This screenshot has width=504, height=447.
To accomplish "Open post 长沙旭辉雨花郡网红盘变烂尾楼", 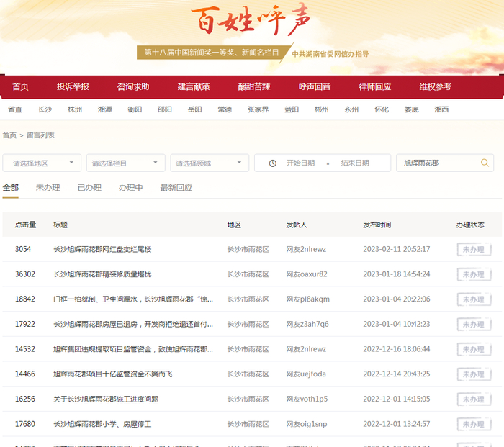I will 102,249.
